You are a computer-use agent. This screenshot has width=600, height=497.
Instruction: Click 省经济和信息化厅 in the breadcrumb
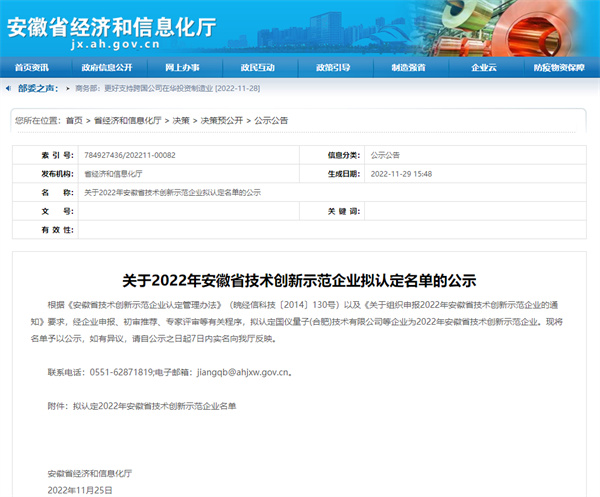tap(127, 120)
